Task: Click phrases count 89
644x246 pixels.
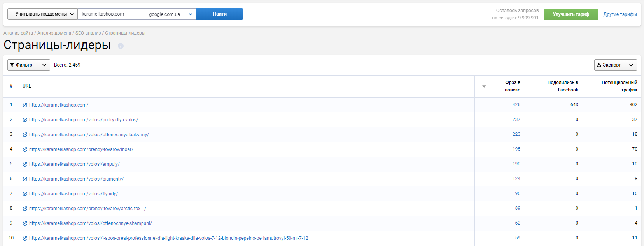Action: 518,208
